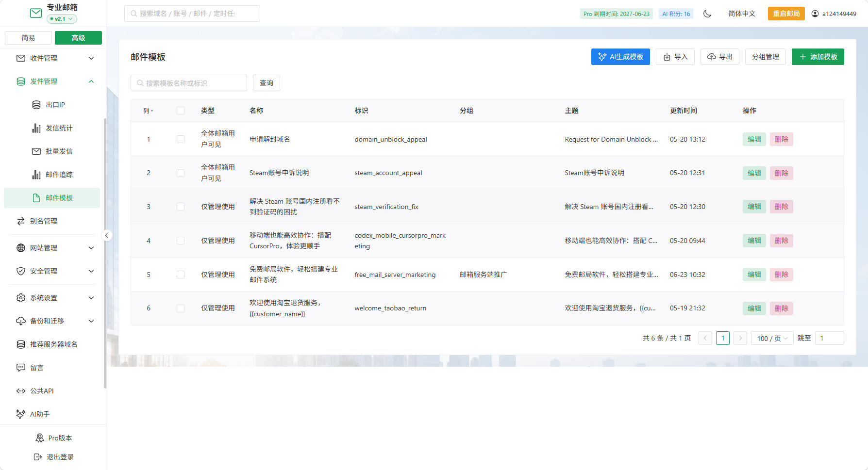
Task: Click the 导入 import button
Action: tap(675, 57)
